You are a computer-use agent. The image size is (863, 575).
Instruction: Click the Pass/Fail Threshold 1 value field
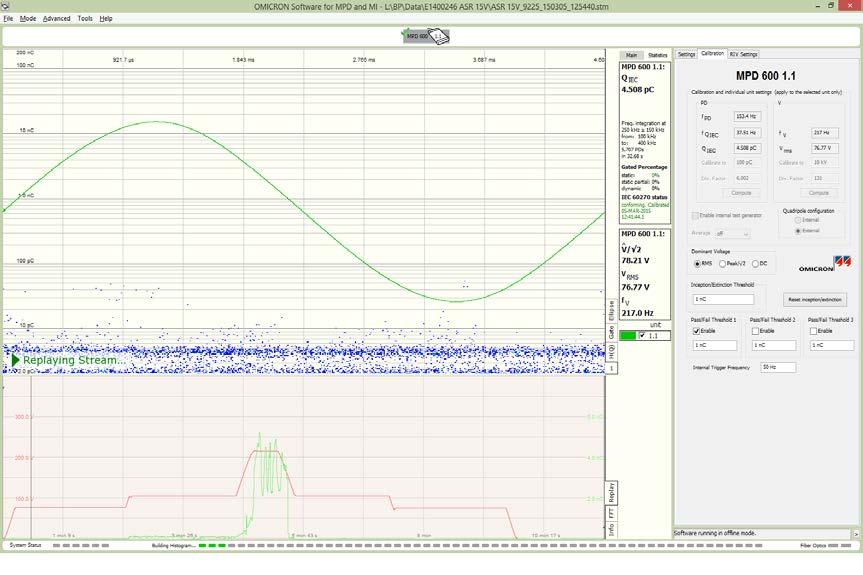(714, 345)
